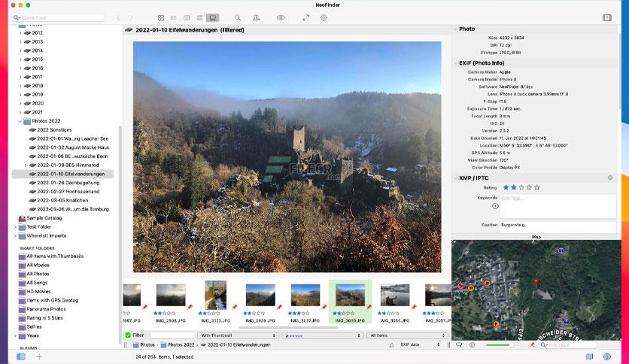Uncheck the Filter checkbox
Viewport: 629px width, 364px height.
(128, 335)
